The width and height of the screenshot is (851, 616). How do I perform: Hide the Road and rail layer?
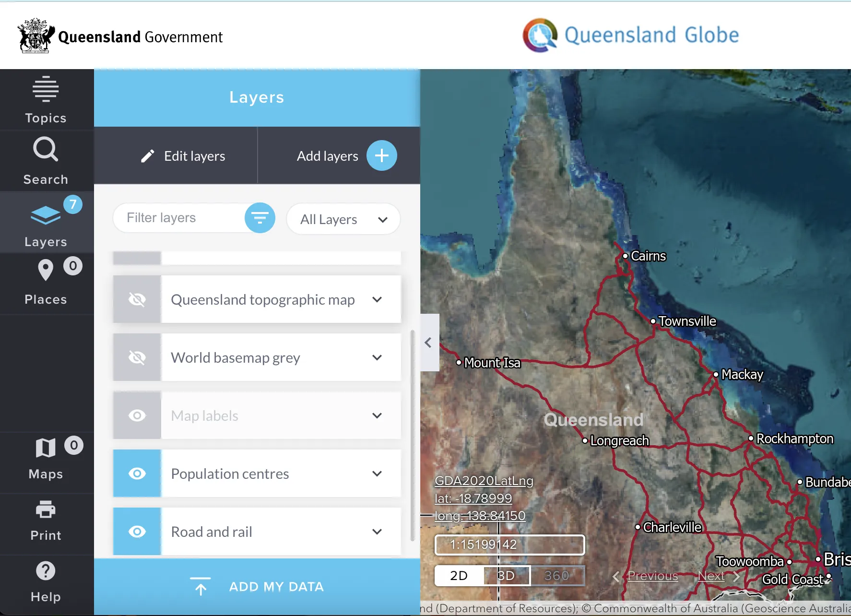137,532
